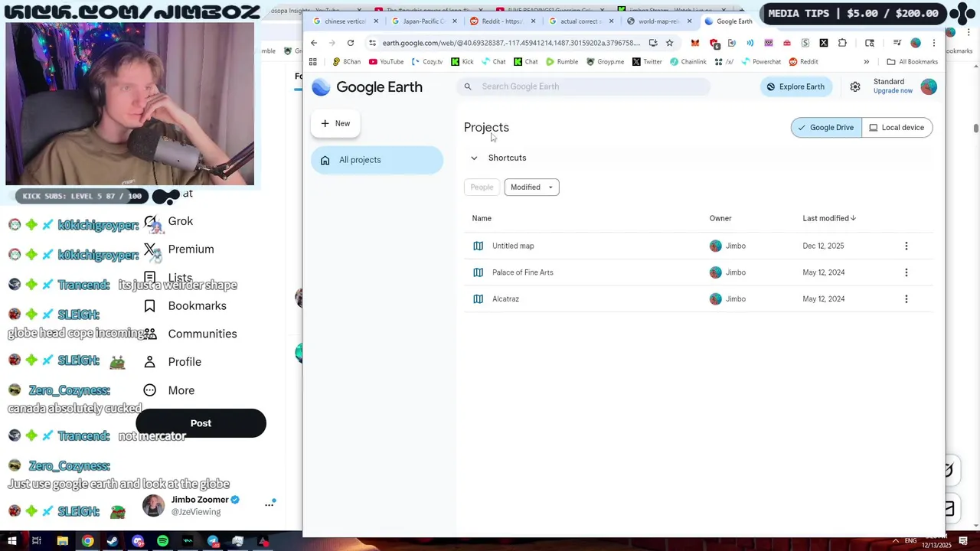Switch to the Reddit browser tab
Screen dimensions: 980x551
[x=502, y=21]
